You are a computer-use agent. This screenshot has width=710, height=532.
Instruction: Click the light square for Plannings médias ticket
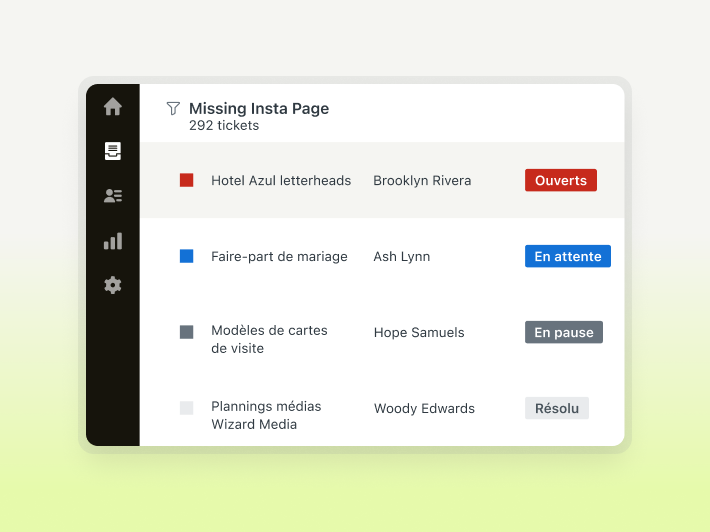(x=186, y=408)
